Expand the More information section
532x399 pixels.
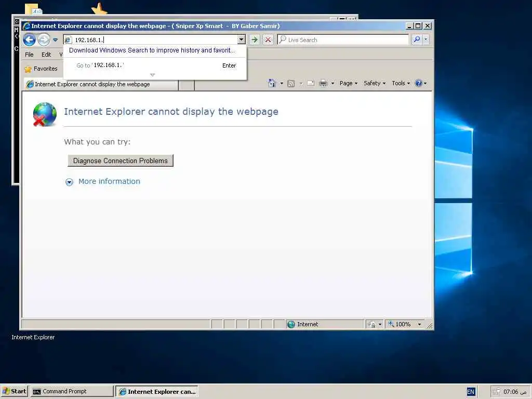[x=69, y=182]
